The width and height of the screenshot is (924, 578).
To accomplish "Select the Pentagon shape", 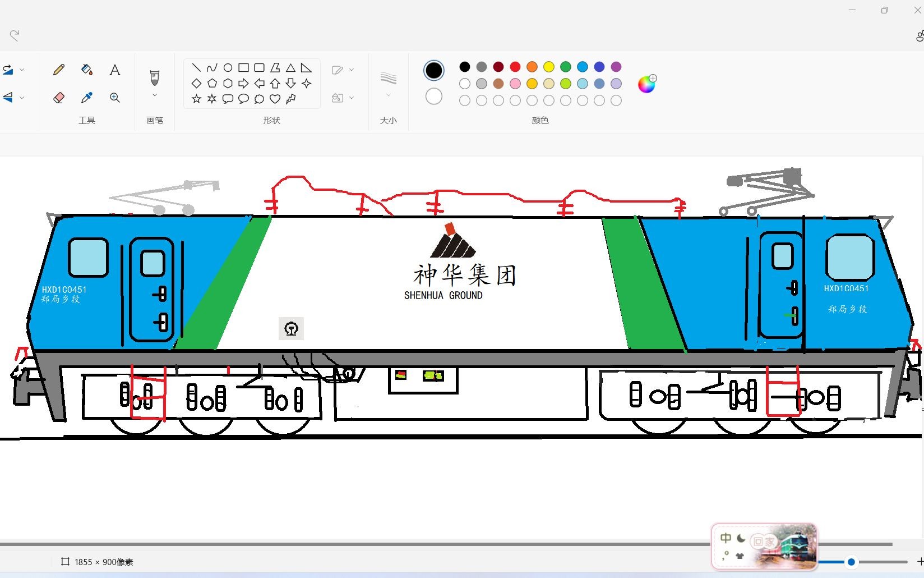I will click(x=212, y=84).
